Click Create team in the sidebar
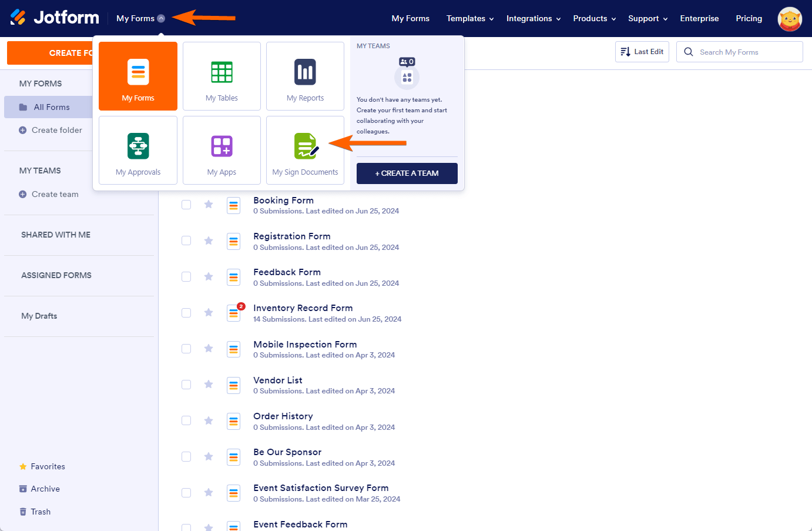 49,194
